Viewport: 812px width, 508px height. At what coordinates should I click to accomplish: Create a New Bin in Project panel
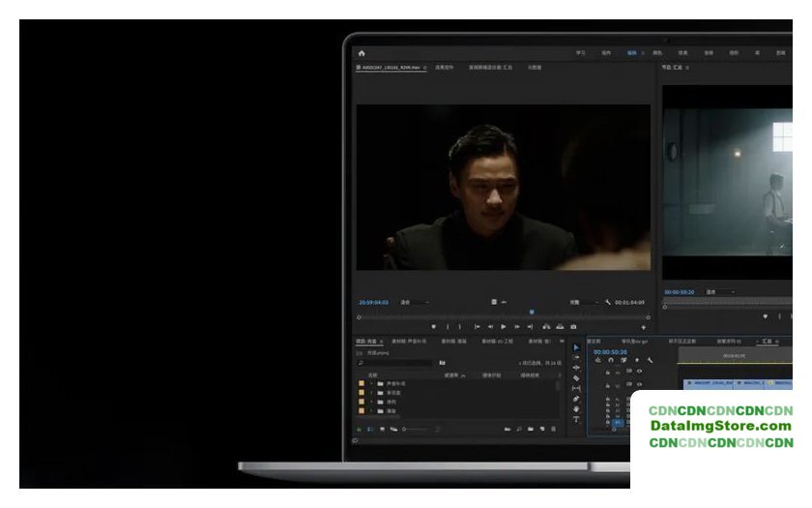(531, 430)
